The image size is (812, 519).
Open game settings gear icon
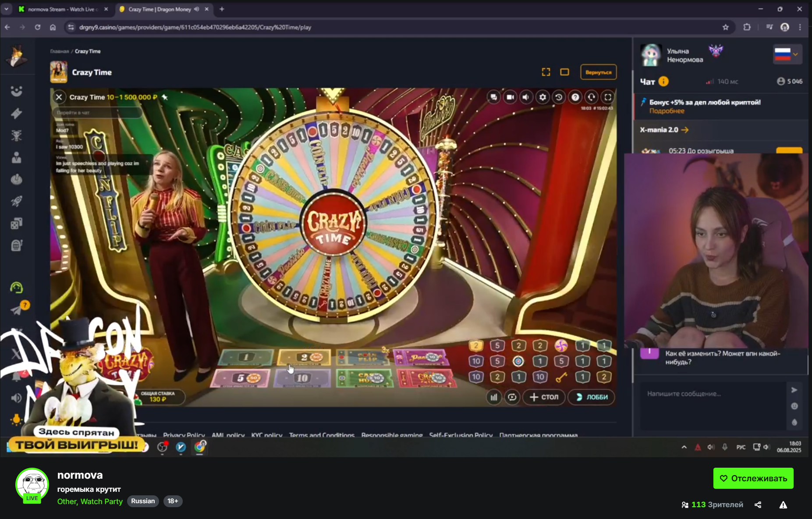(543, 97)
